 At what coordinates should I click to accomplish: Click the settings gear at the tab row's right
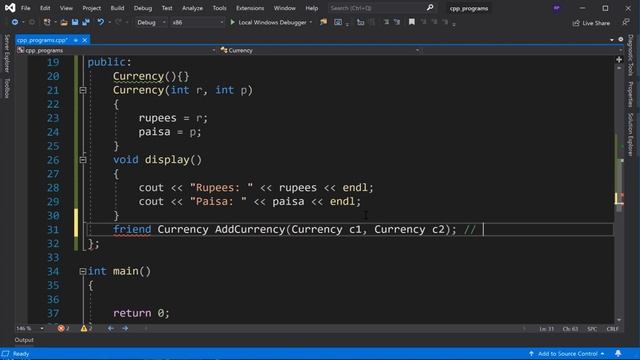click(620, 40)
